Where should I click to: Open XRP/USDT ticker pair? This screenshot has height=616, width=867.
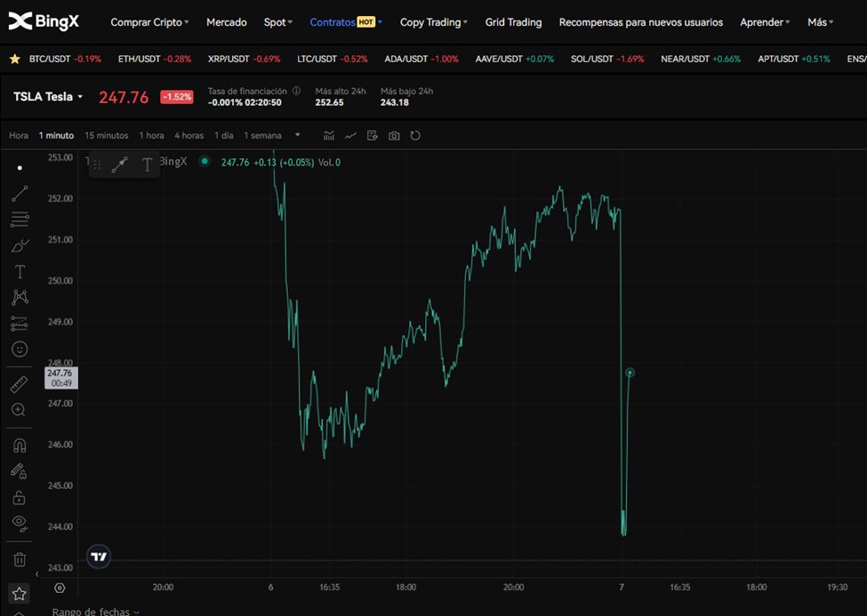click(245, 59)
